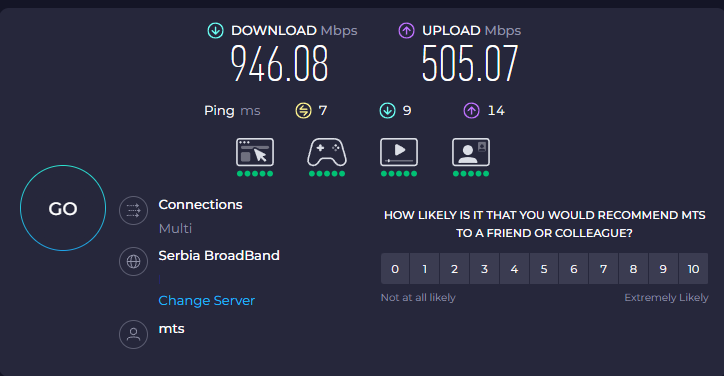The image size is (724, 376).
Task: Select rating 5 on recommendation scale
Action: [x=544, y=269]
